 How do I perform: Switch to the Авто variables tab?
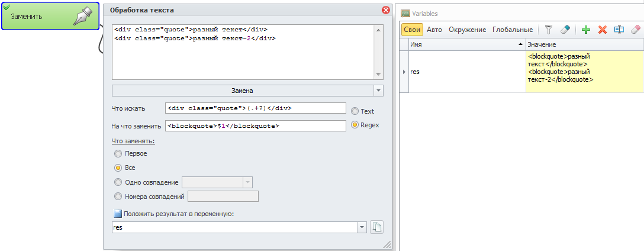tap(434, 30)
